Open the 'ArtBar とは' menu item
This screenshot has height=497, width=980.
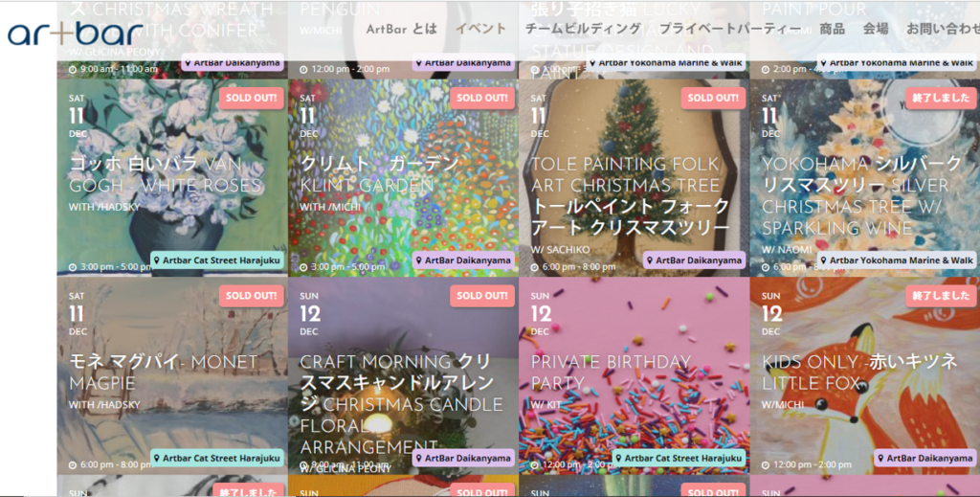[x=401, y=29]
